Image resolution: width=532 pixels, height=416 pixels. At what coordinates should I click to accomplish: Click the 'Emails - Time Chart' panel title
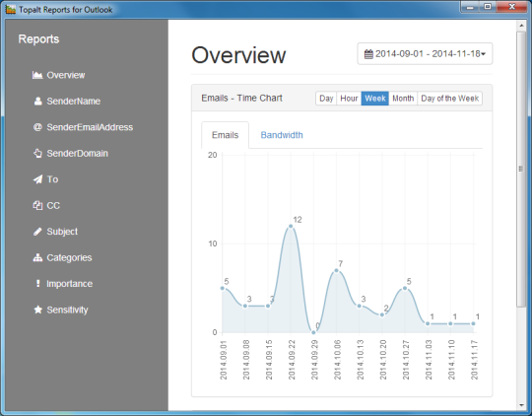pyautogui.click(x=242, y=99)
